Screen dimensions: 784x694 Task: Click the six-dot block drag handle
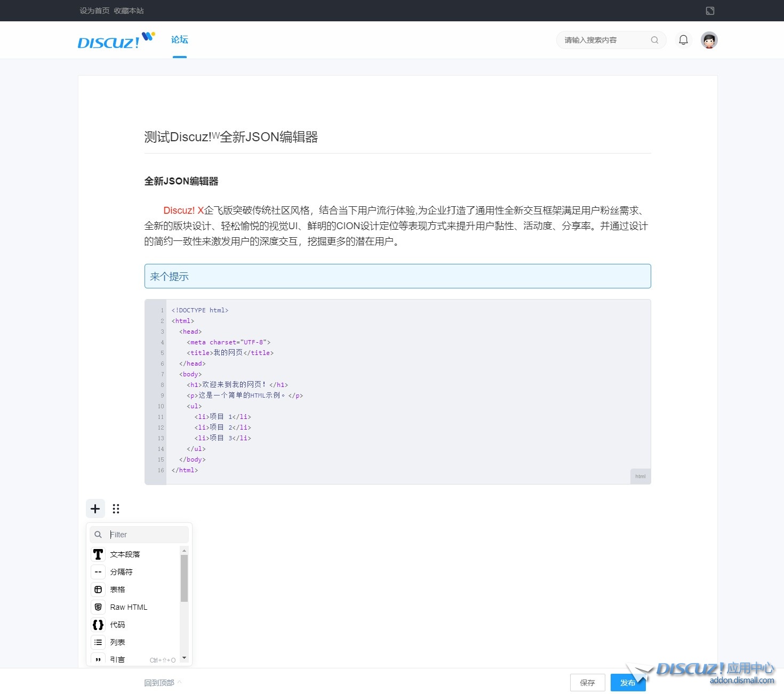click(x=116, y=509)
